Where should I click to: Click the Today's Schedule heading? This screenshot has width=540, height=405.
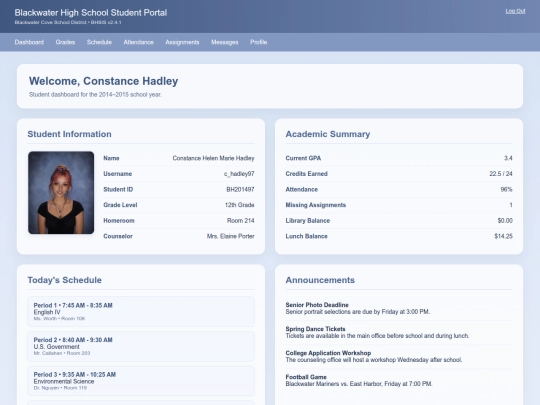pyautogui.click(x=64, y=280)
